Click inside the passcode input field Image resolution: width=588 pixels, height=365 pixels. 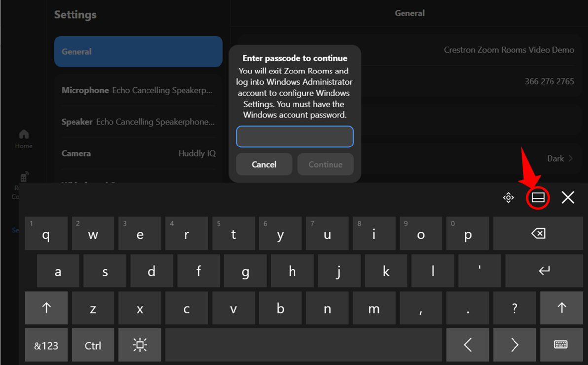point(294,137)
